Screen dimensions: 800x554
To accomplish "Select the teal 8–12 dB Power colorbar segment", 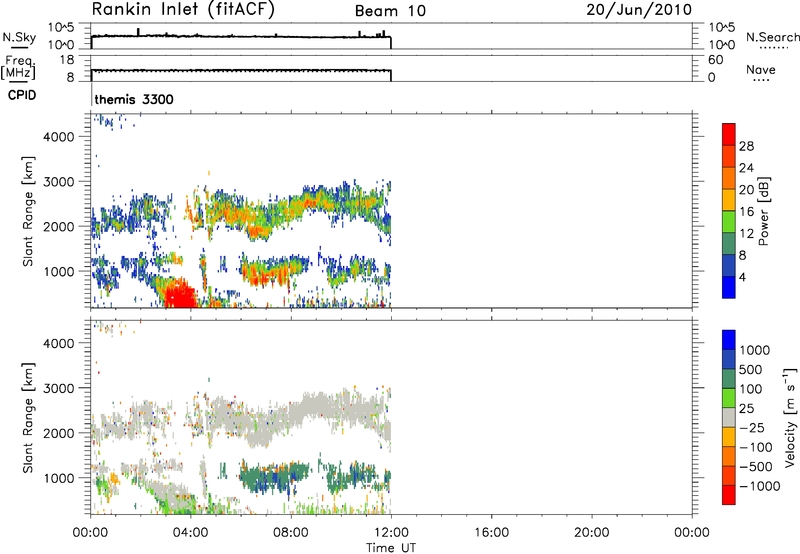I will coord(729,243).
